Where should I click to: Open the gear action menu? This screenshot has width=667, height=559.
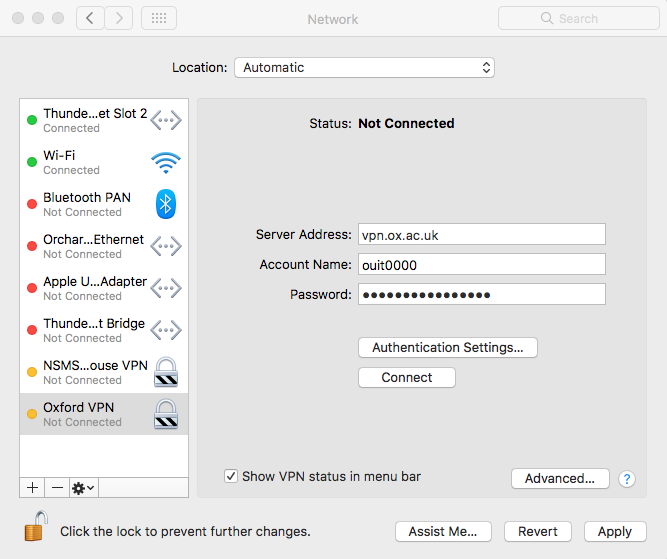click(83, 487)
